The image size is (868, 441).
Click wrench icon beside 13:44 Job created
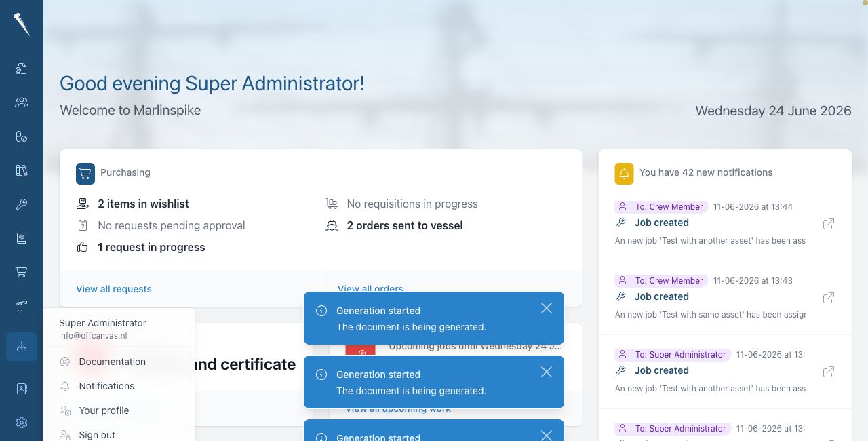[620, 223]
